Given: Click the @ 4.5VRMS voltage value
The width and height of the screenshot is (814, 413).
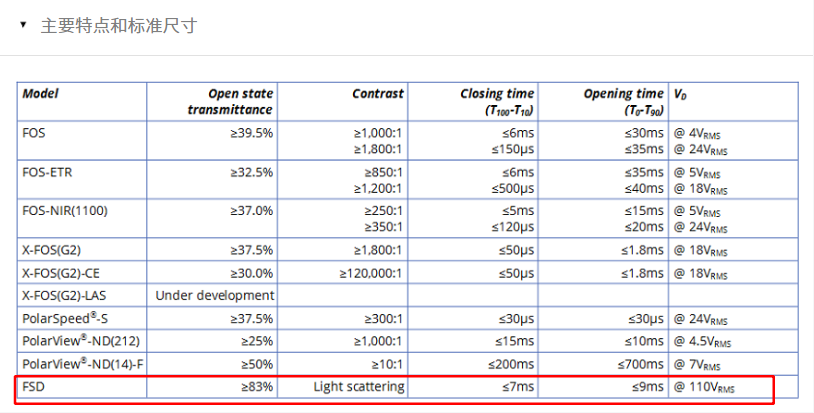Looking at the screenshot, I should click(702, 341).
